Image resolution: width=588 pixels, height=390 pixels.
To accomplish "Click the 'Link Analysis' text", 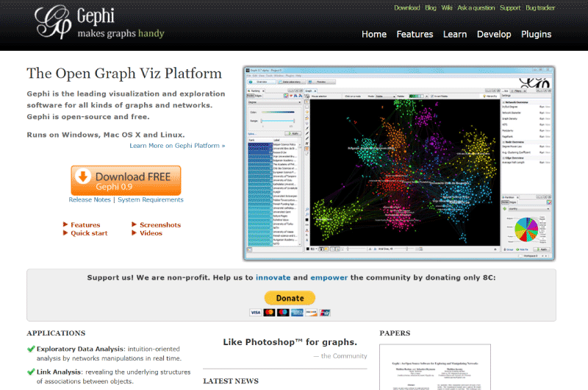I will (59, 372).
